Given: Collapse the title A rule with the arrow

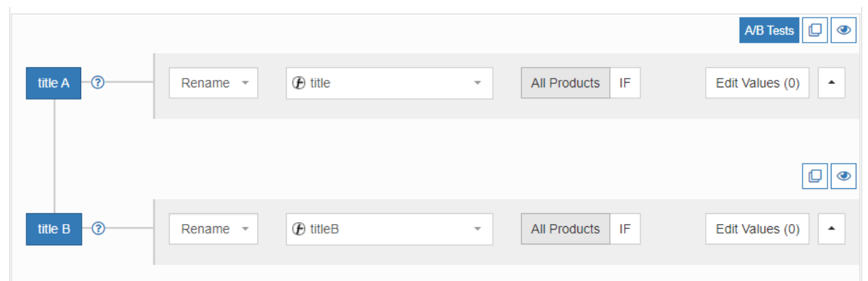Looking at the screenshot, I should coord(831,83).
